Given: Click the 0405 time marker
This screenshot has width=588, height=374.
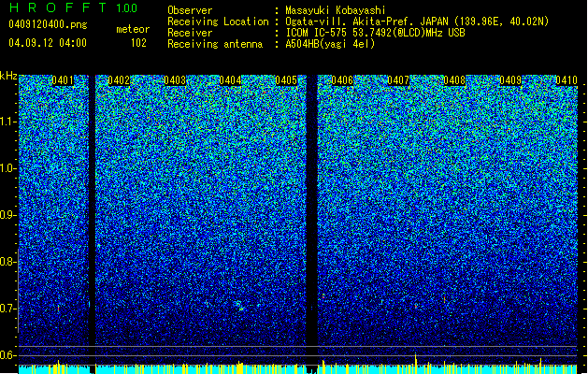Looking at the screenshot, I should click(286, 80).
